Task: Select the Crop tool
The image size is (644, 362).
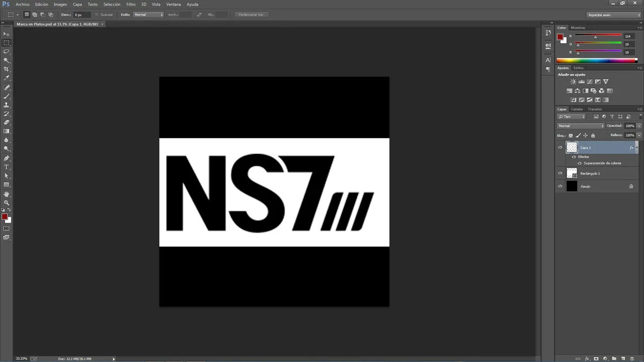Action: [7, 69]
